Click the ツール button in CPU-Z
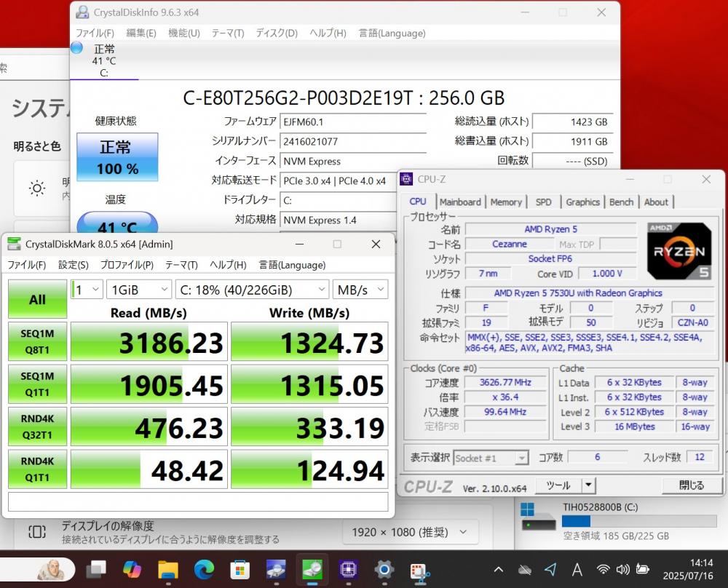Viewport: 728px width, 588px height. point(558,485)
